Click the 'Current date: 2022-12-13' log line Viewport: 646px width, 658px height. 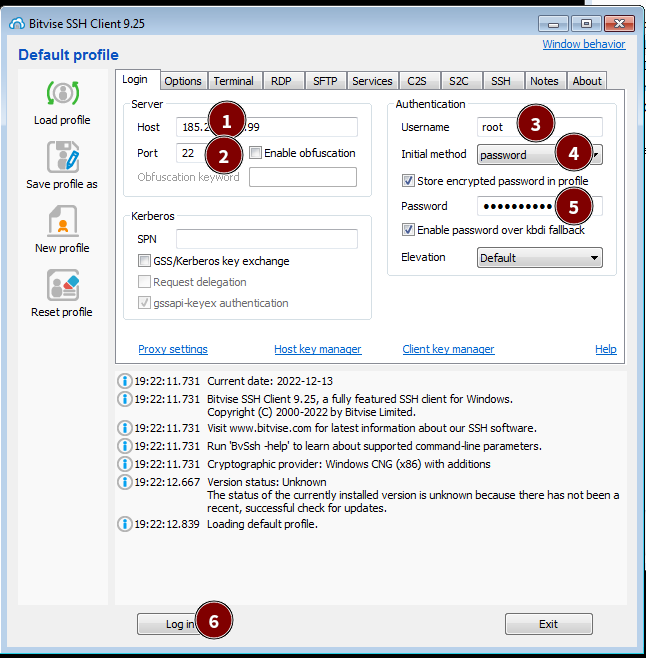tap(270, 381)
